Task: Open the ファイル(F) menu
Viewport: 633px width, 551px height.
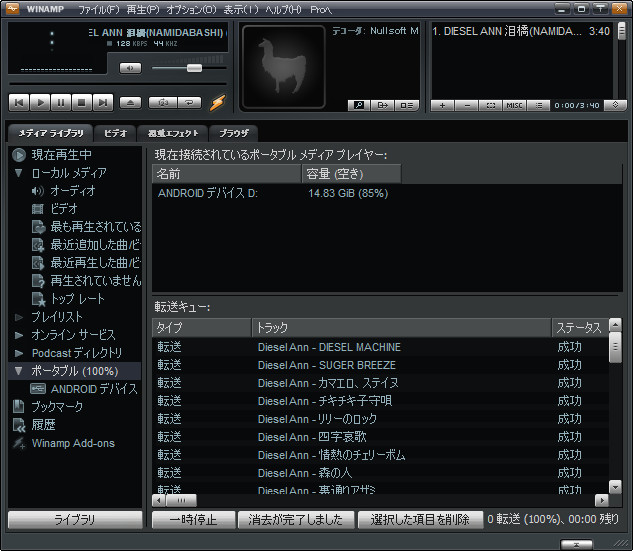Action: [99, 9]
